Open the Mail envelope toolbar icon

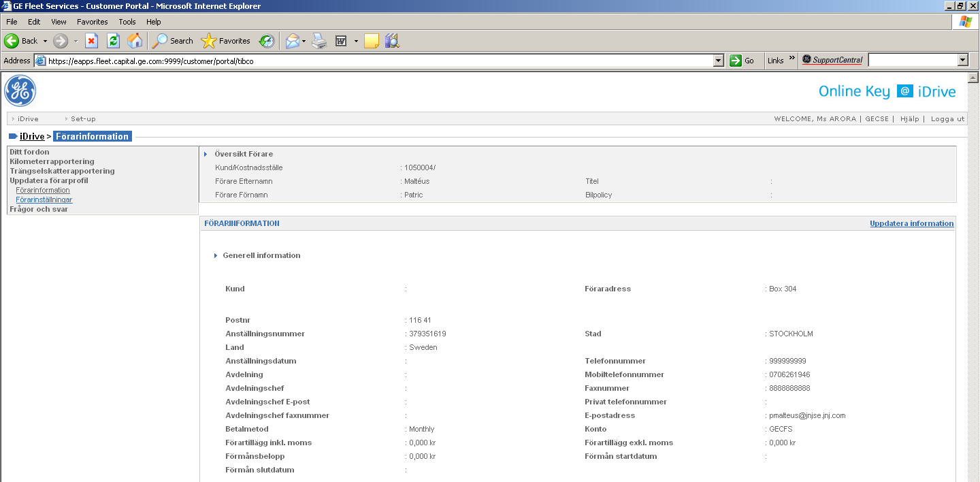[292, 41]
